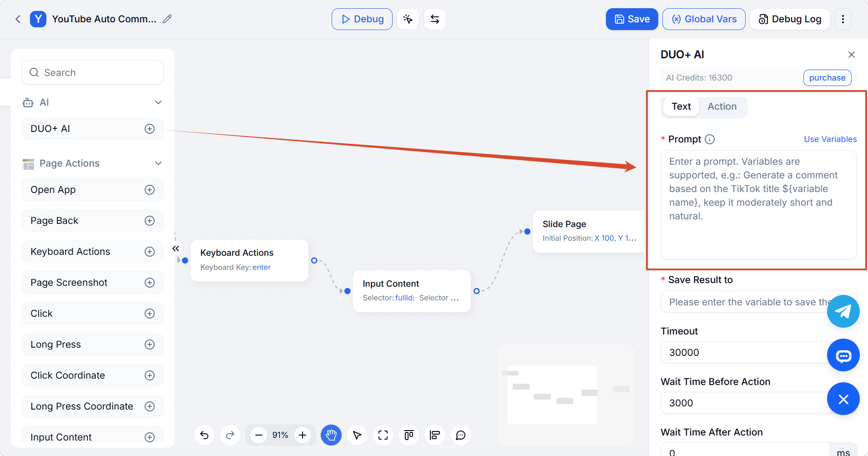Fit the canvas to screen
Screen dimensions: 868x456
tap(383, 436)
